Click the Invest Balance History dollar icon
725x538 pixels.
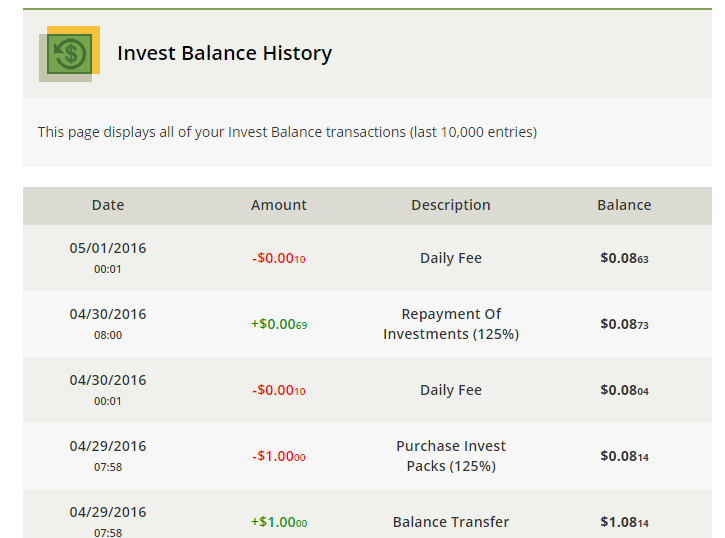click(x=69, y=54)
